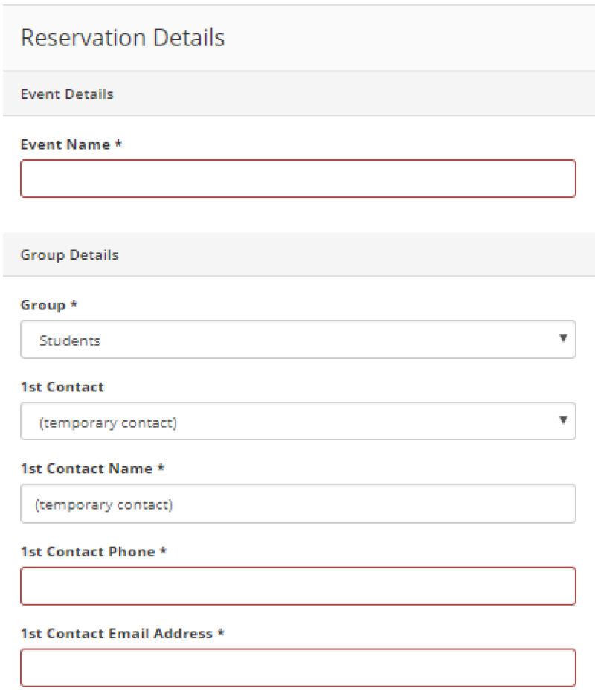Focus the 1st Contact Name text field
The width and height of the screenshot is (595, 700).
click(x=297, y=504)
